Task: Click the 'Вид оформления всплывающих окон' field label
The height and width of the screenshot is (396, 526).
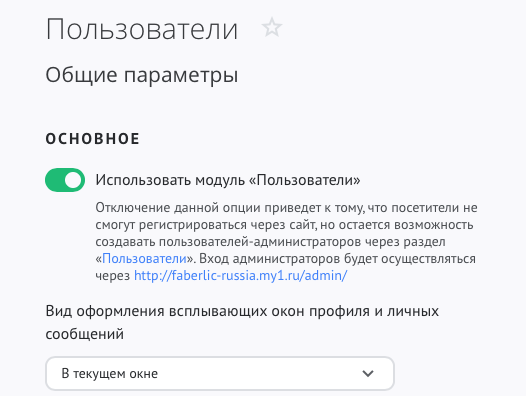Action: (x=242, y=311)
